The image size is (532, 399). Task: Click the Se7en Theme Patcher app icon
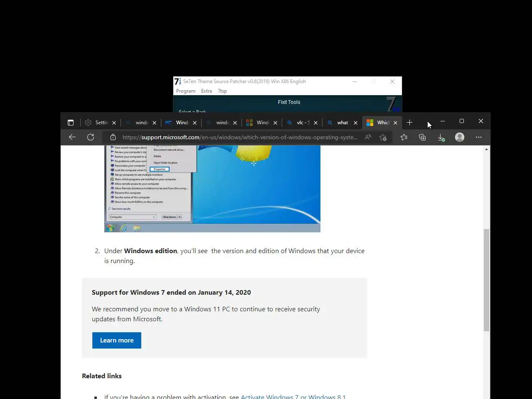177,81
